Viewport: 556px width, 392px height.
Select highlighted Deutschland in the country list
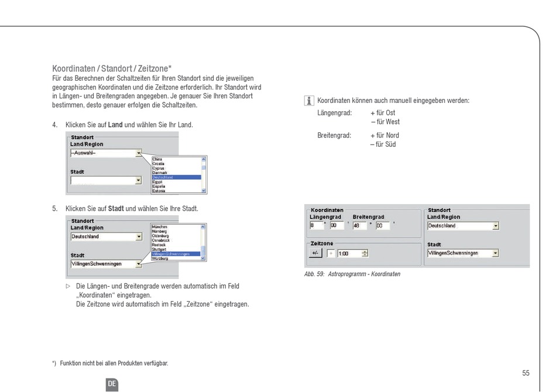coord(177,177)
